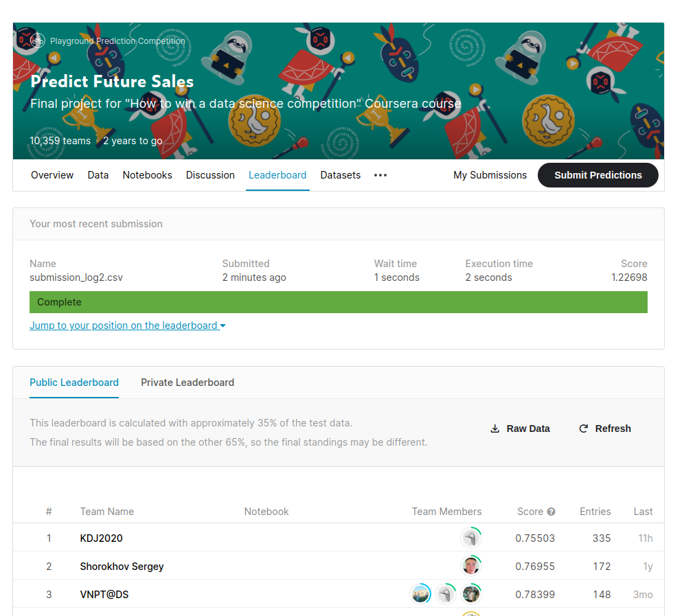Click the 3mo last-submission cell

tap(643, 595)
